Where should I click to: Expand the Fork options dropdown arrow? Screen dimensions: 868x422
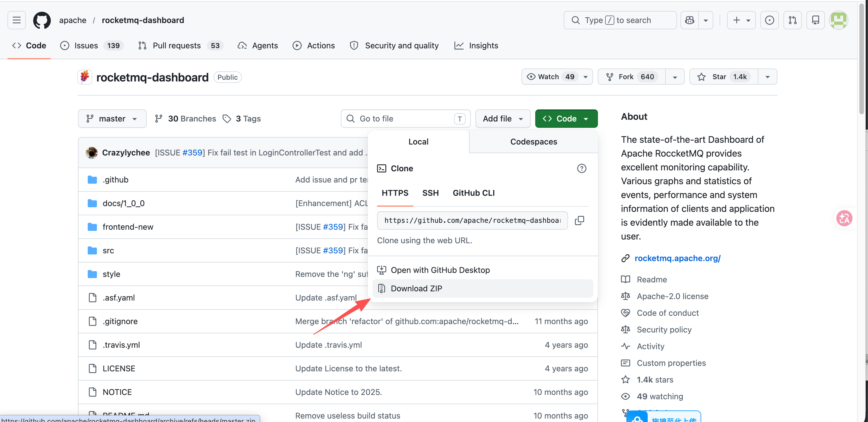[x=675, y=77]
